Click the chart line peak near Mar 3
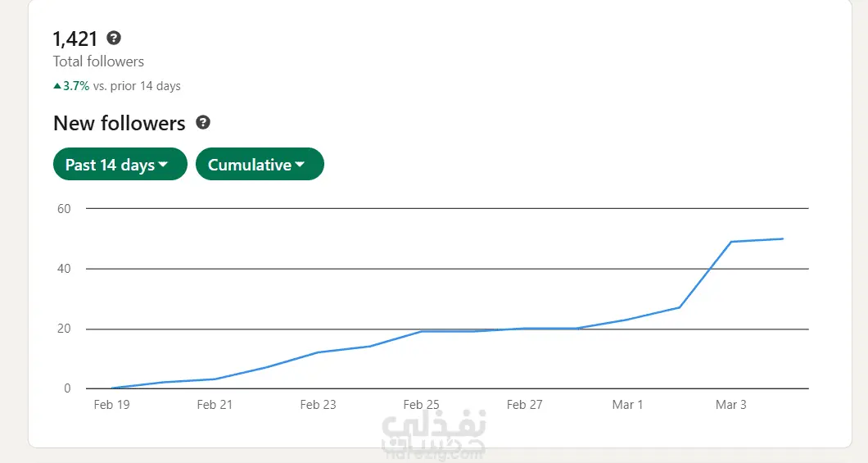The image size is (868, 463). tap(731, 242)
